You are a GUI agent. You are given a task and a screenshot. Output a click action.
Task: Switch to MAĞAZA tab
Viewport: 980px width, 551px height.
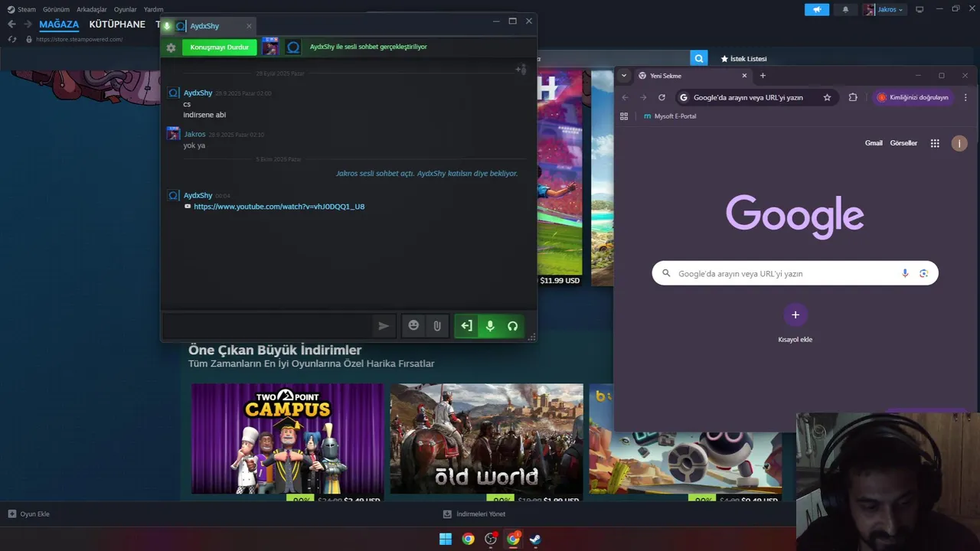click(x=59, y=24)
